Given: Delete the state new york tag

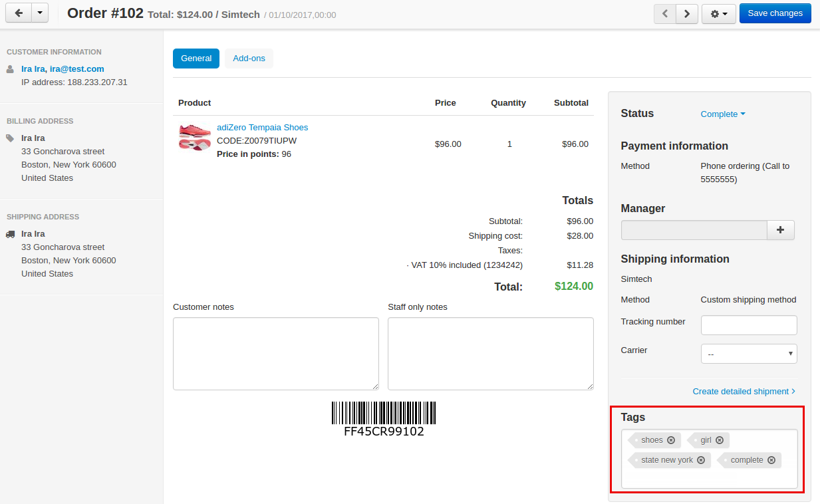Looking at the screenshot, I should 701,460.
